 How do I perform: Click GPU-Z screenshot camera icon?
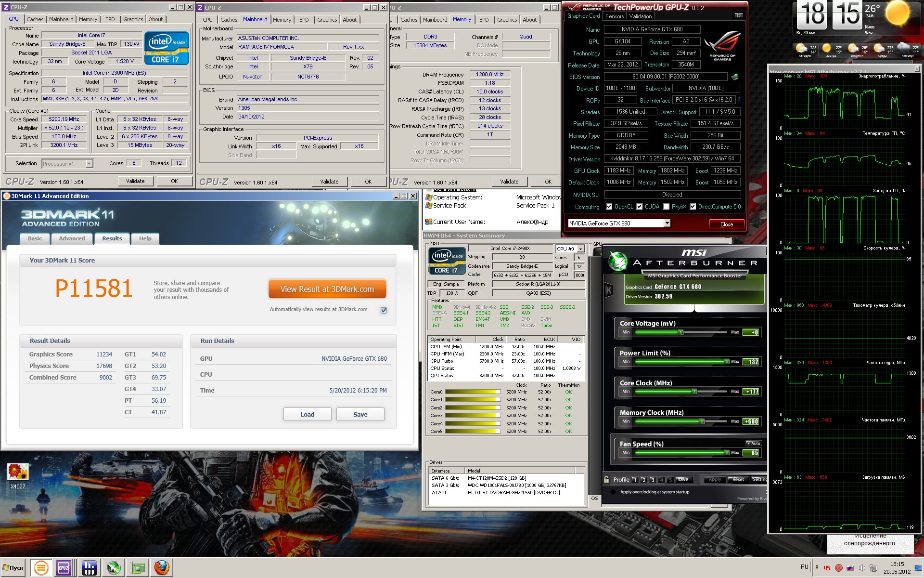[x=738, y=16]
